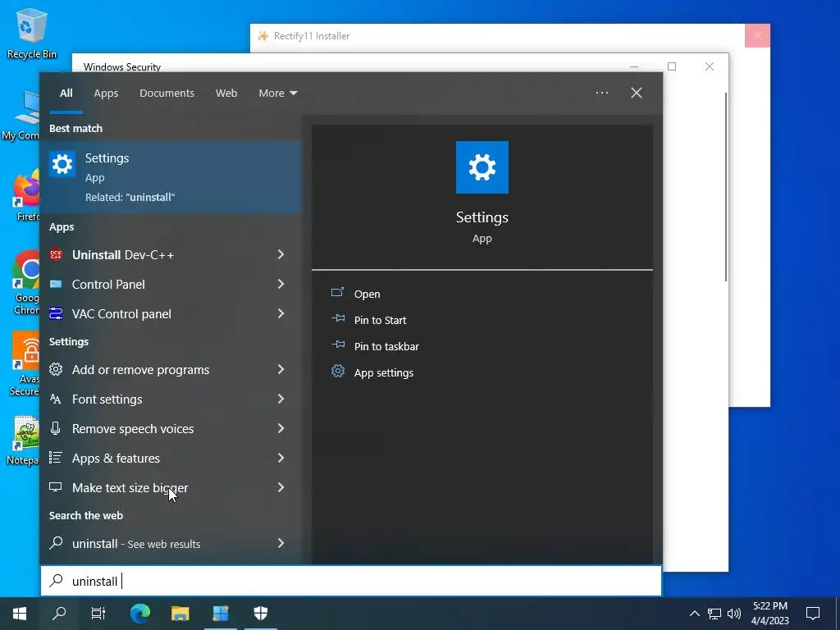Switch to the Documents search tab

point(167,94)
